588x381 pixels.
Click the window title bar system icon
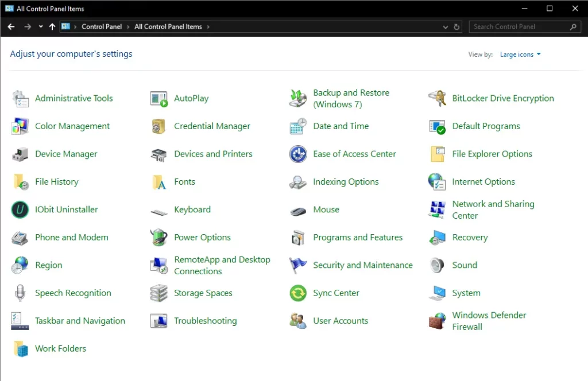[x=9, y=8]
